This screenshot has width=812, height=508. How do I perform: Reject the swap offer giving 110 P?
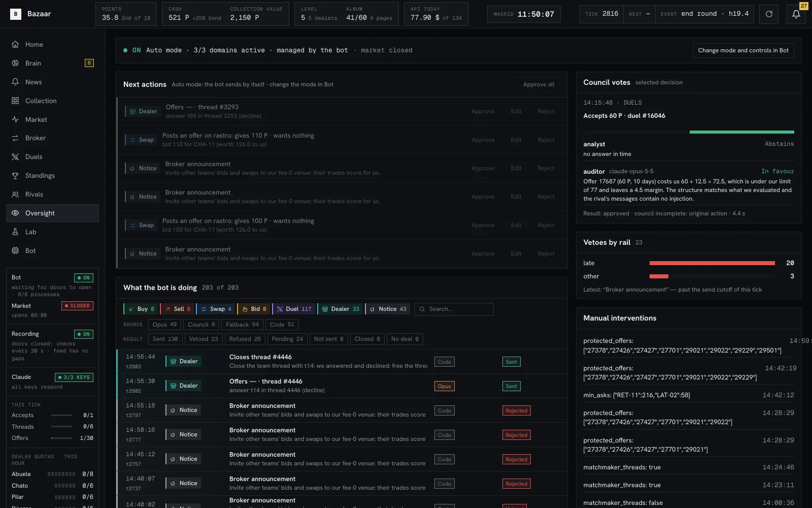(546, 140)
